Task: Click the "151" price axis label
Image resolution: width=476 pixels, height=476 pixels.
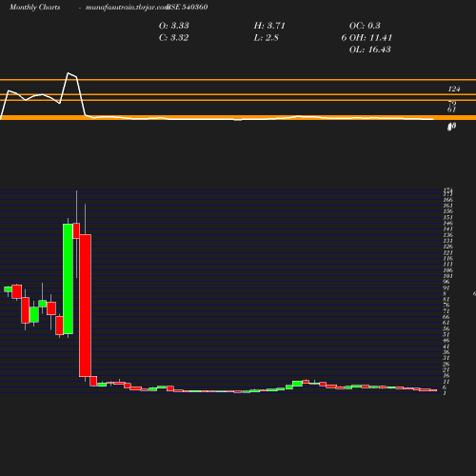Action: [x=448, y=217]
